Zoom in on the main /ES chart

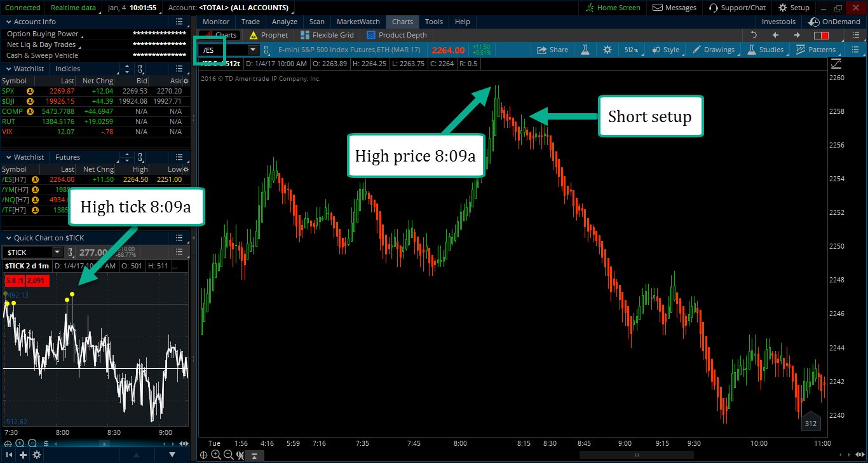(x=215, y=455)
